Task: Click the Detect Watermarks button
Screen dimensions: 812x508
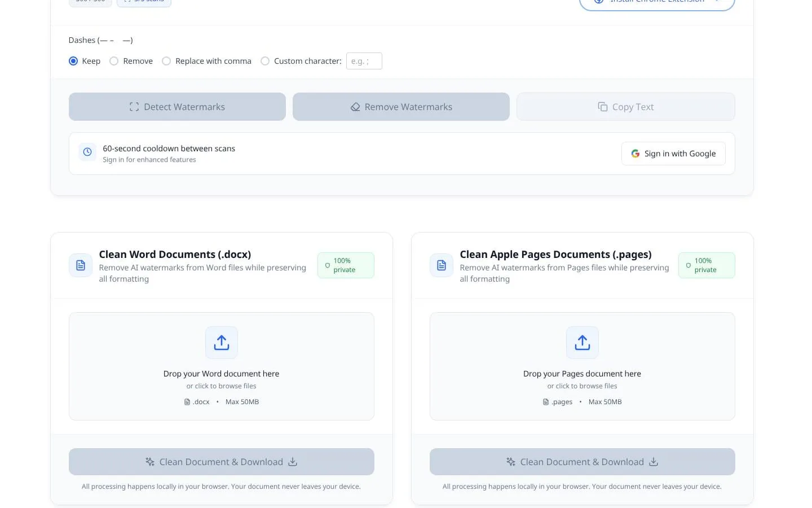Action: point(177,107)
